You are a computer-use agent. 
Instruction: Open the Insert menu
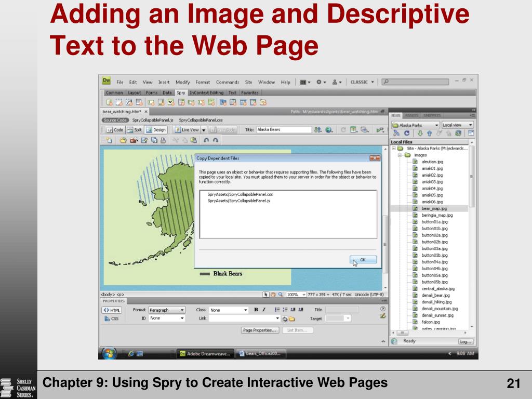tap(164, 82)
